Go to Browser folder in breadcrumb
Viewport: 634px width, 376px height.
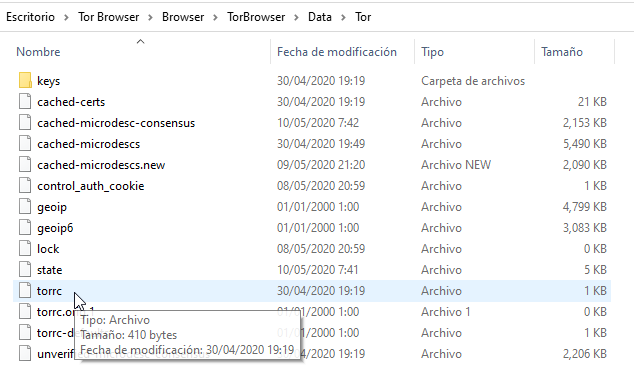pyautogui.click(x=183, y=17)
